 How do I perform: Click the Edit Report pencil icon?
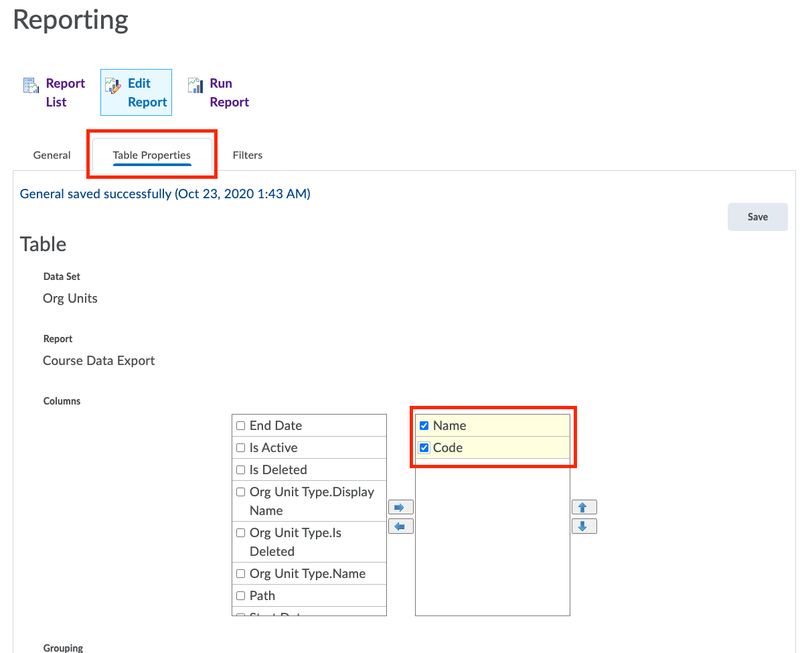pyautogui.click(x=113, y=85)
